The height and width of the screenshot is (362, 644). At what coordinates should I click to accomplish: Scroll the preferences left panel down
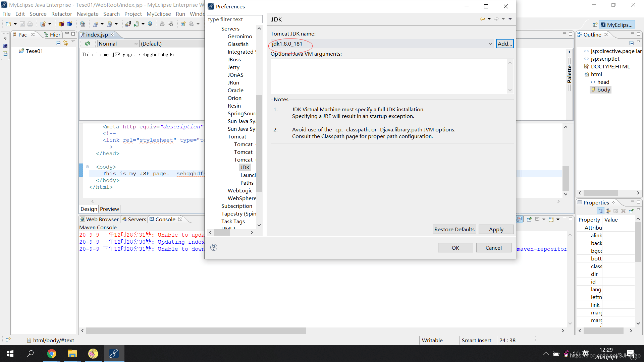[260, 225]
